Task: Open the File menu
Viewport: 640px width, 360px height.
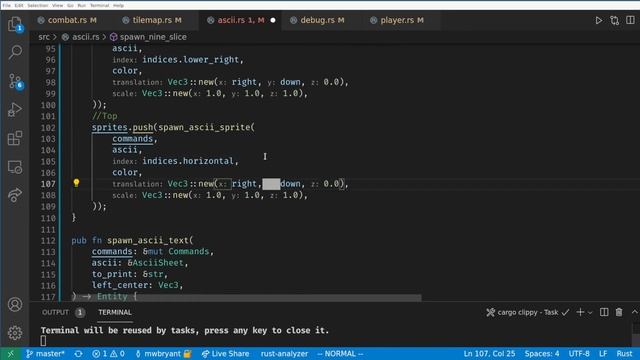Action: [7, 5]
